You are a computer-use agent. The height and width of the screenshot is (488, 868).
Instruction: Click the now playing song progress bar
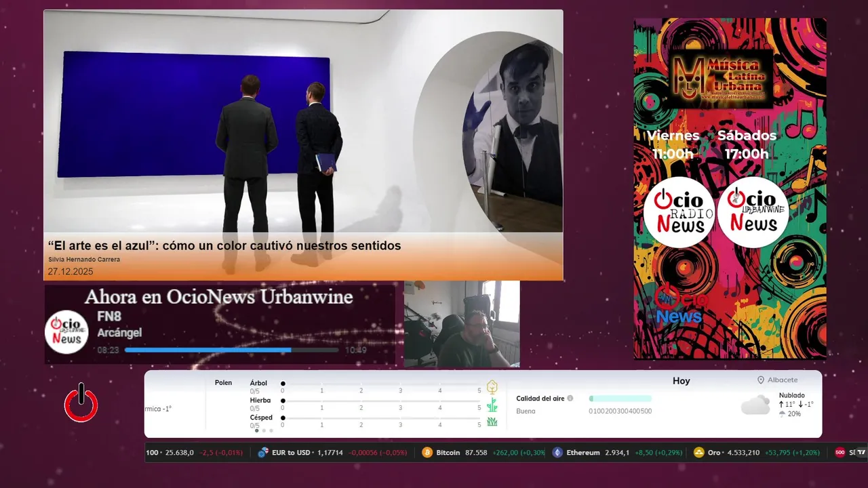tap(231, 350)
